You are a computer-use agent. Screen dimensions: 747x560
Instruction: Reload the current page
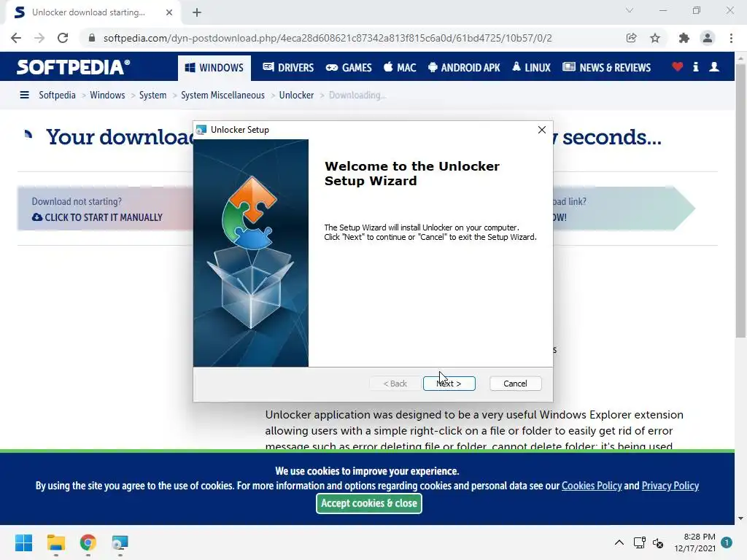[63, 38]
